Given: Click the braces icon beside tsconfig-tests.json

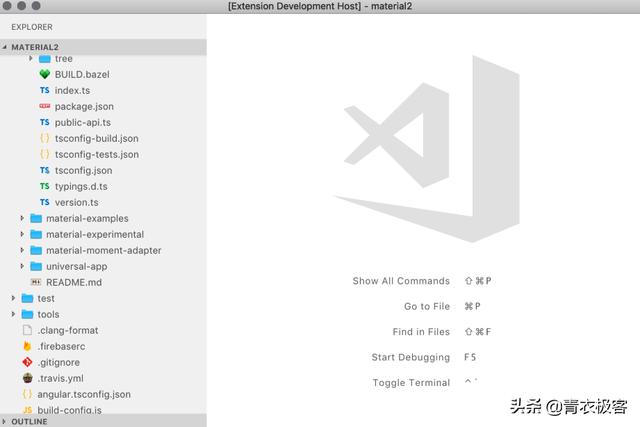Looking at the screenshot, I should (x=44, y=154).
